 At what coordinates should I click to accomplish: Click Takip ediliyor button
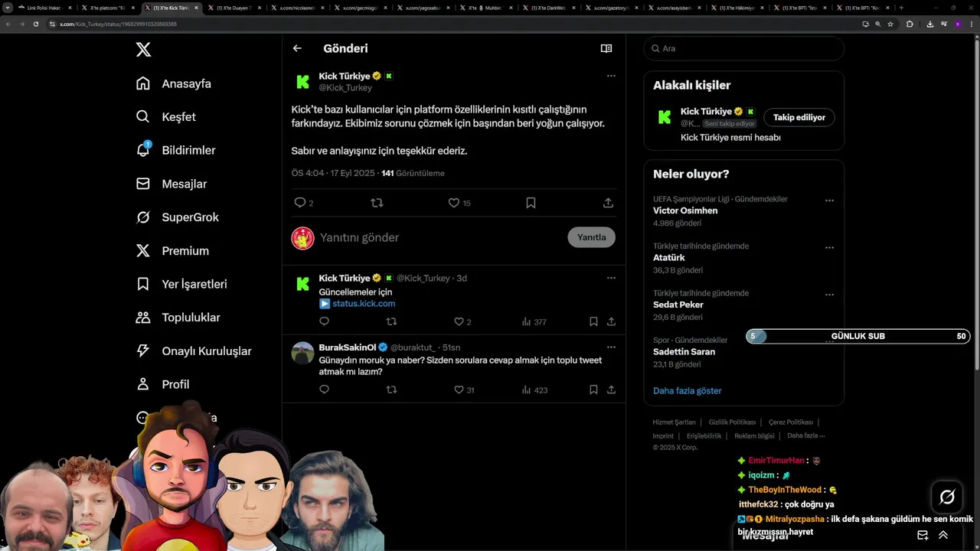click(799, 117)
